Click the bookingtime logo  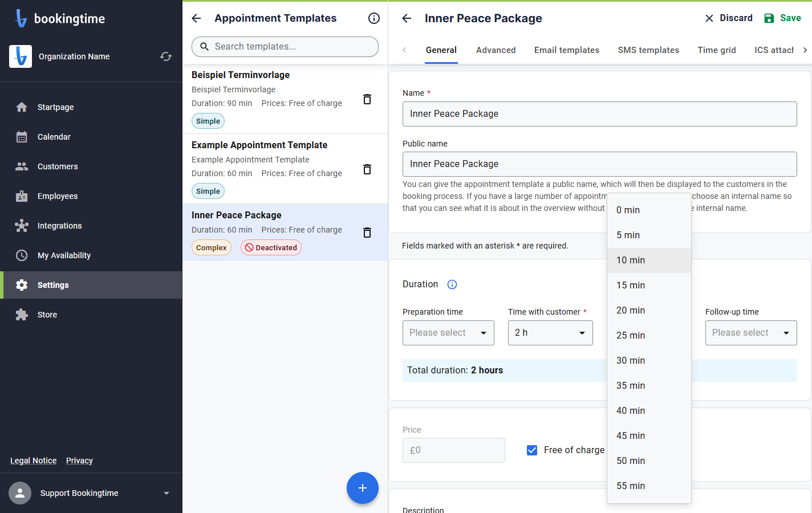[x=60, y=18]
